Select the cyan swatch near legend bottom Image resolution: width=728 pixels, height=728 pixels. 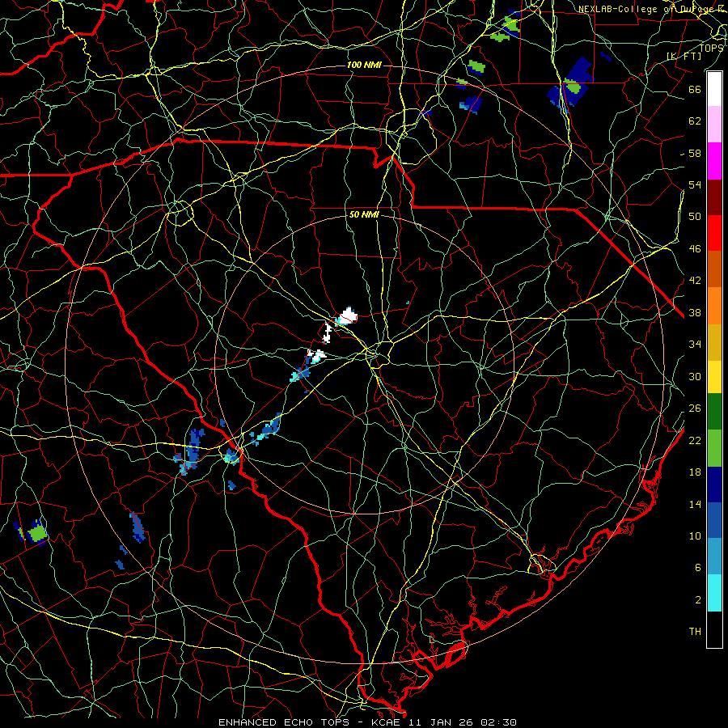714,593
